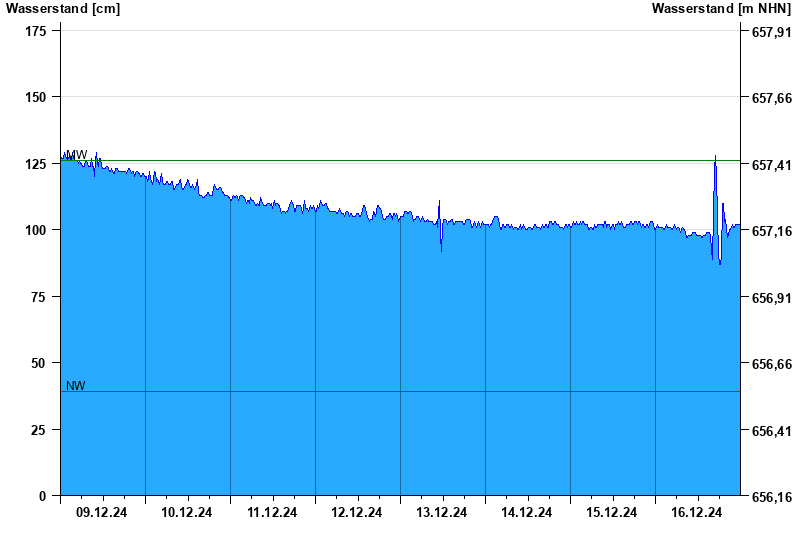Screen dimensions: 800x550
Task: Click the 656,66 right axis value
Action: point(772,364)
